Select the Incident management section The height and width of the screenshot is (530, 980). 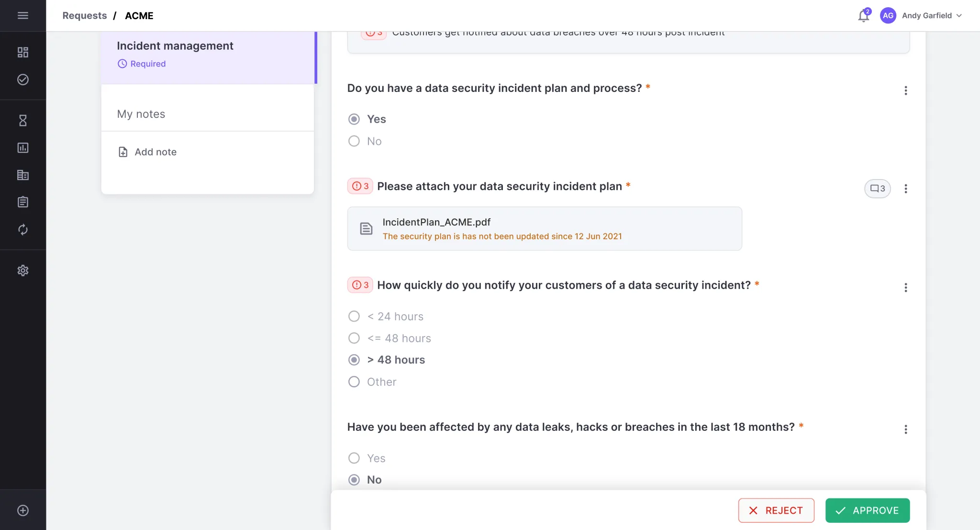pyautogui.click(x=209, y=57)
